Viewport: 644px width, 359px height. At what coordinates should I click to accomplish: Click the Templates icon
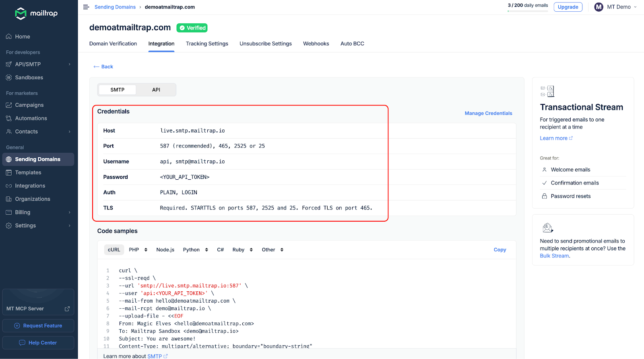pyautogui.click(x=9, y=172)
